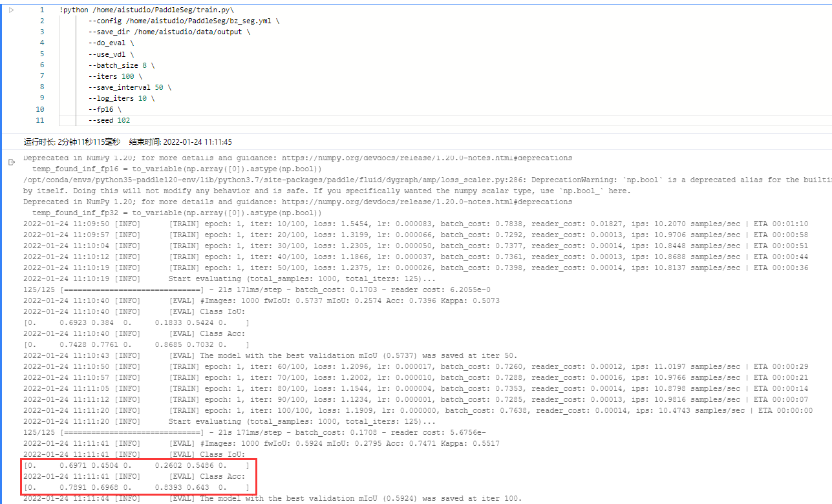
Task: Click the '--batch_size 8' argument line
Action: pos(122,65)
